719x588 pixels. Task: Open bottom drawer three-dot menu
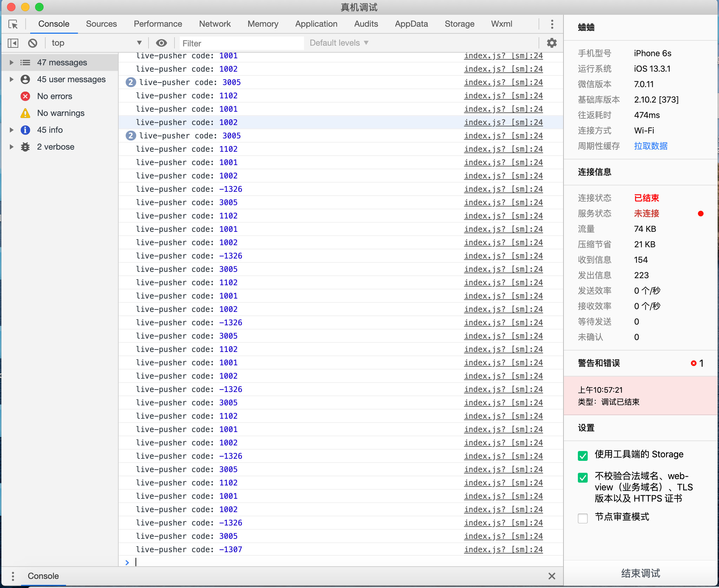pos(13,576)
